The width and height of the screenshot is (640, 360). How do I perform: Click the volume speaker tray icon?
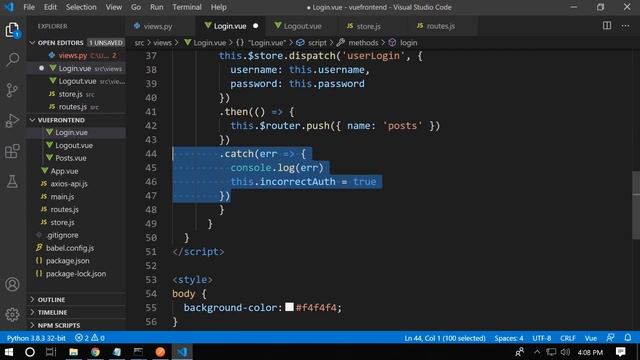pyautogui.click(x=565, y=352)
